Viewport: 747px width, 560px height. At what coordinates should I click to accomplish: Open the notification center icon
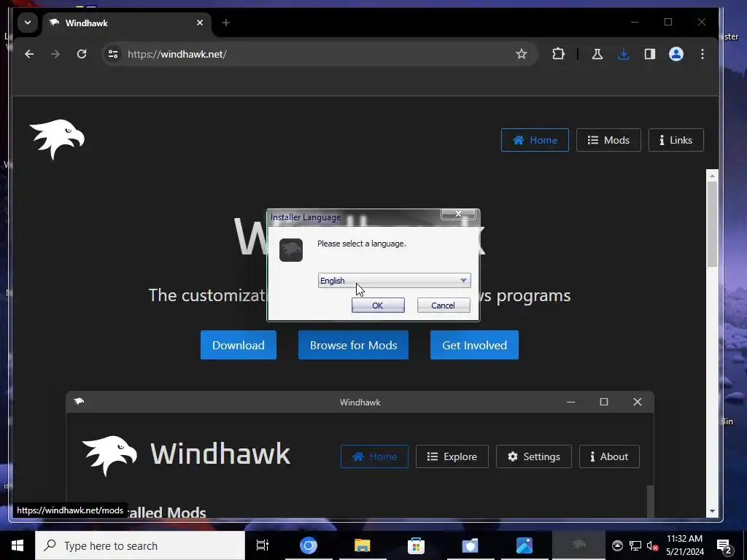(x=724, y=545)
